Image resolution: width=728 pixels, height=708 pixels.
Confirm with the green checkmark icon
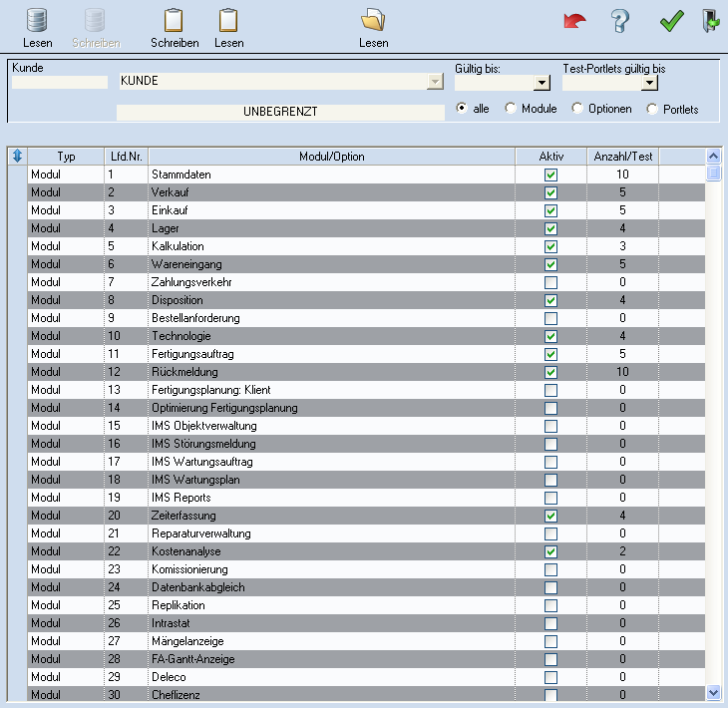coord(671,21)
